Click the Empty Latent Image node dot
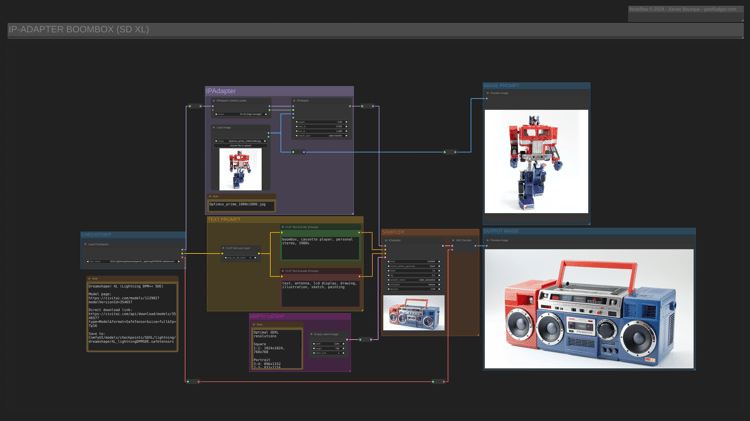Screen dimensions: 750x421 313,335
